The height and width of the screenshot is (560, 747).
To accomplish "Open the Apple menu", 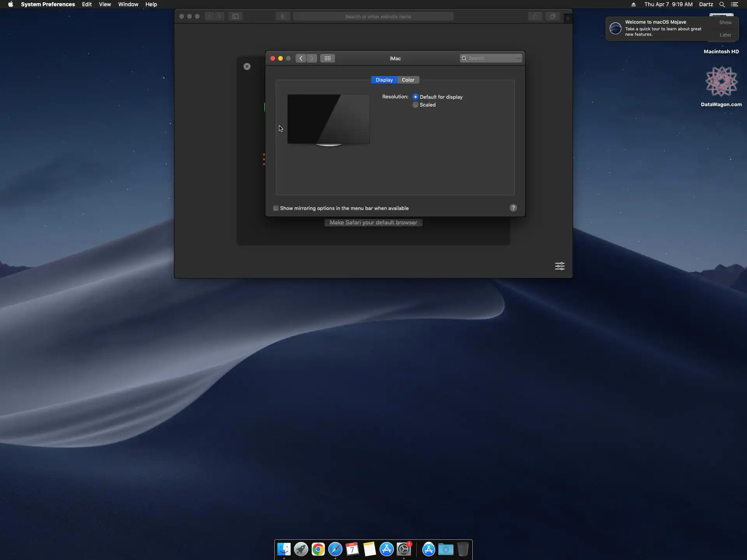I will 11,4.
